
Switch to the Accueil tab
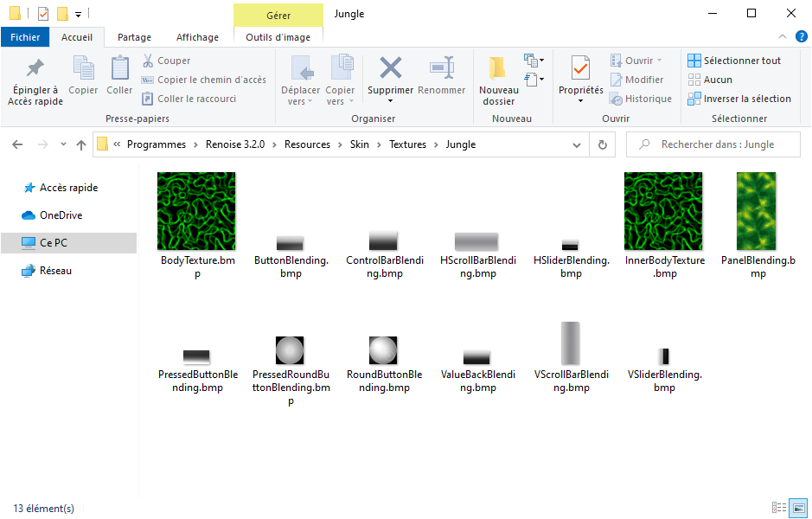[x=77, y=37]
